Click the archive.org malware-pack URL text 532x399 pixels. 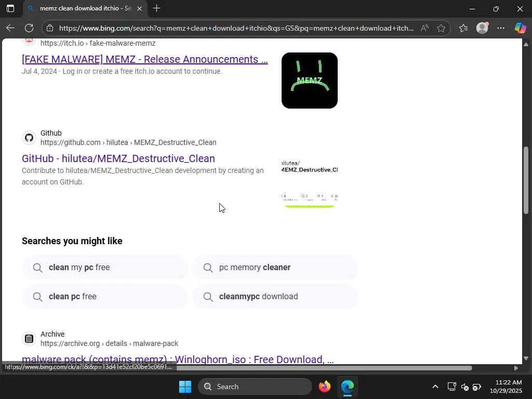pos(109,344)
